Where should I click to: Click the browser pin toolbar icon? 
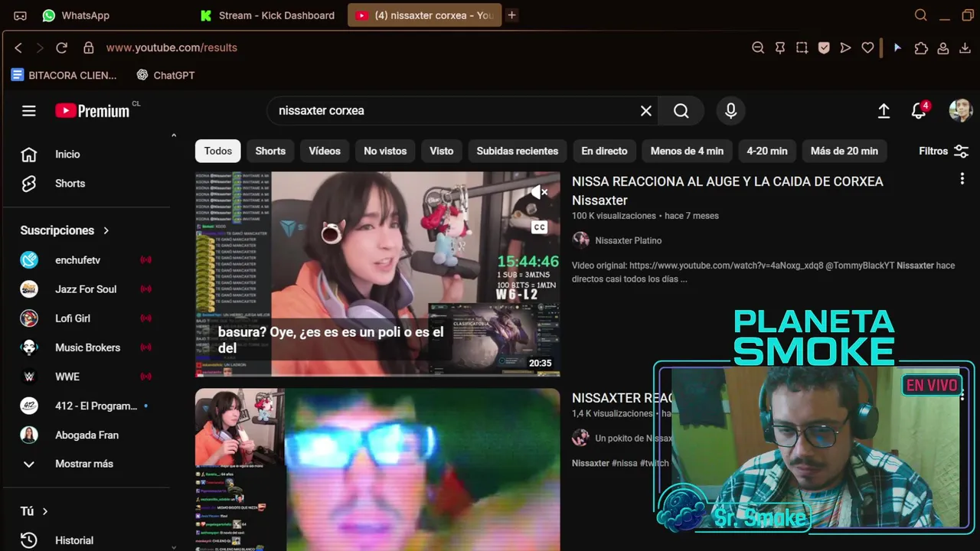tap(780, 47)
